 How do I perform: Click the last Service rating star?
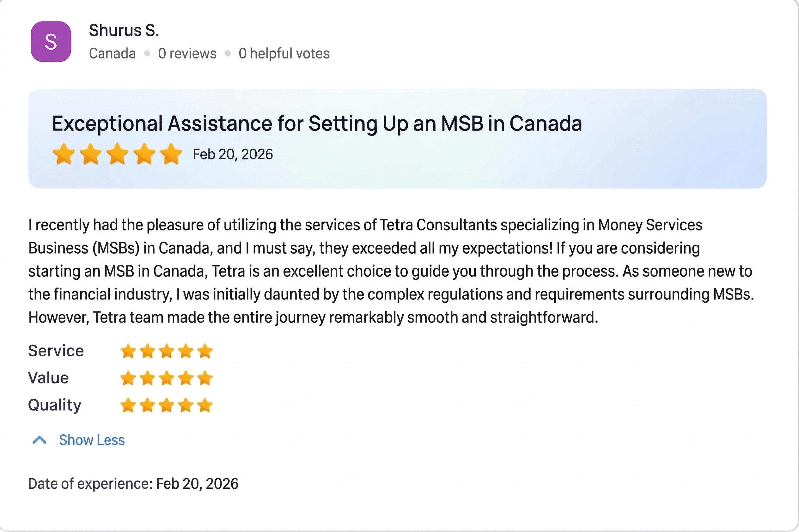(x=205, y=351)
